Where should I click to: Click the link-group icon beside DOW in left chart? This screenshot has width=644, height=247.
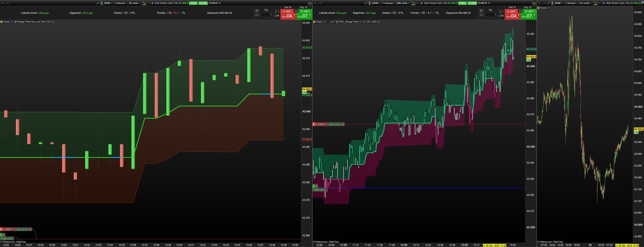(102, 3)
